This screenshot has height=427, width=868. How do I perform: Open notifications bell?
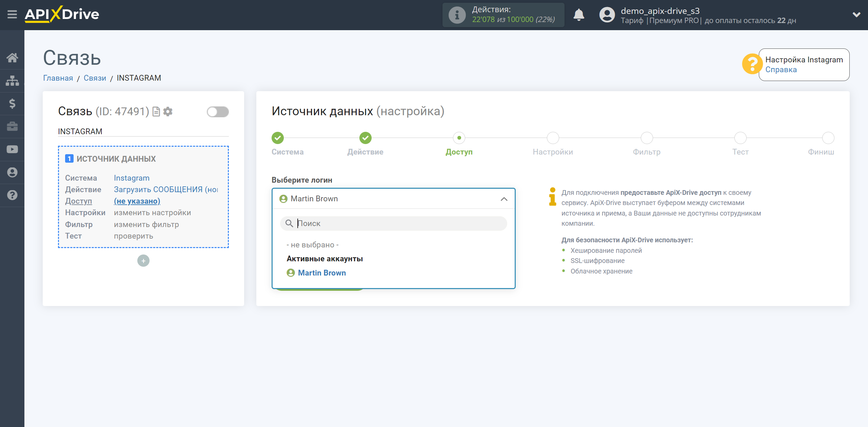point(579,15)
